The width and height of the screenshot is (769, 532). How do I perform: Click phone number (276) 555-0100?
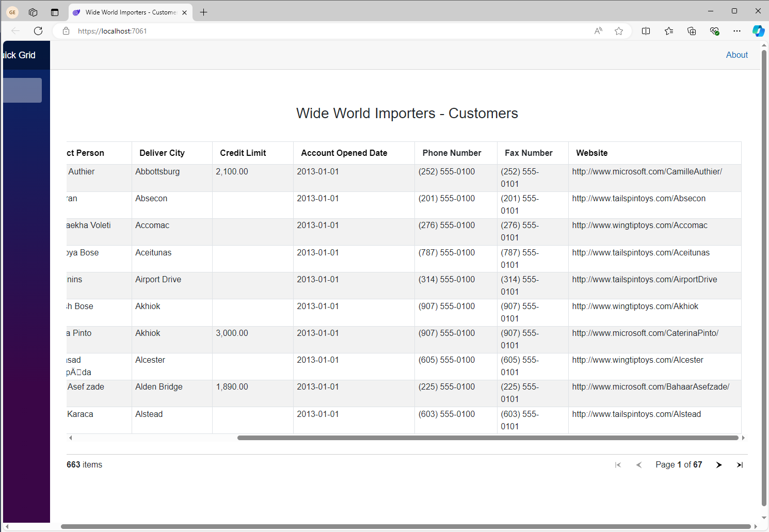point(446,225)
